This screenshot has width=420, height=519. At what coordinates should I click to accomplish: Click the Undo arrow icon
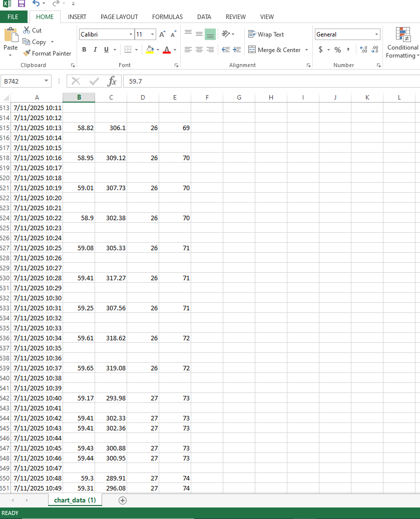pyautogui.click(x=36, y=4)
